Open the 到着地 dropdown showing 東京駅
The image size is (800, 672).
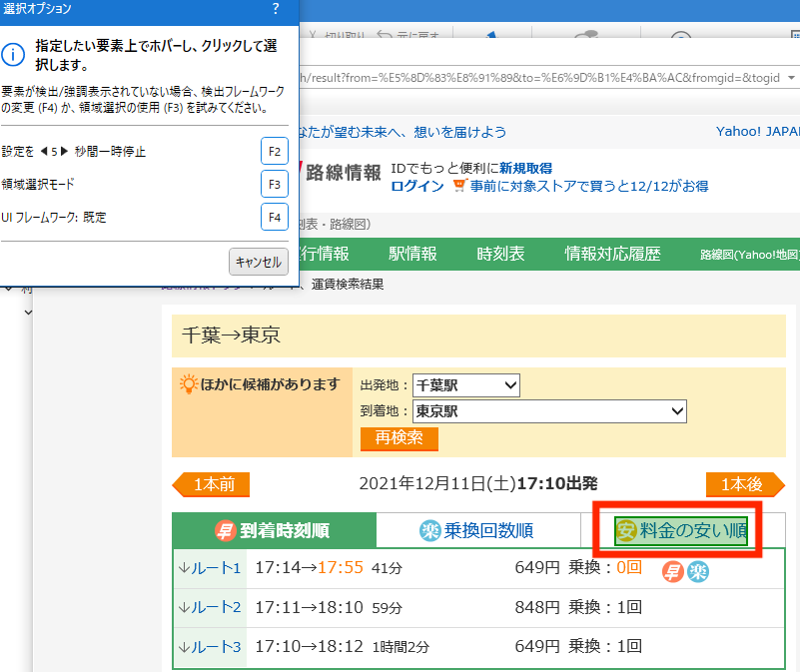click(549, 411)
